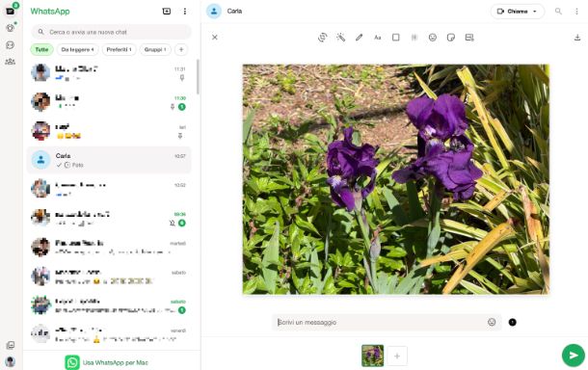Screen dimensions: 588x370
Task: Open the Communities sidebar icon
Action: [11, 62]
